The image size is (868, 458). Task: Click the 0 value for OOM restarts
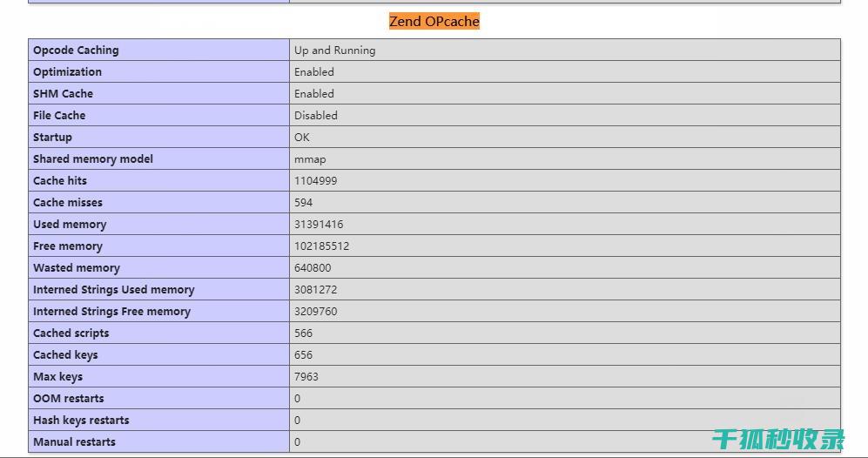297,398
